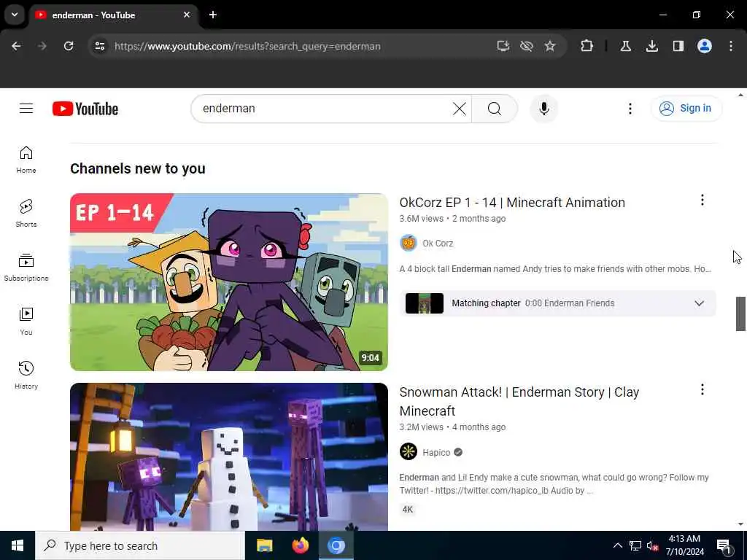The width and height of the screenshot is (747, 560).
Task: Click the 9:04 duration badge
Action: click(370, 357)
